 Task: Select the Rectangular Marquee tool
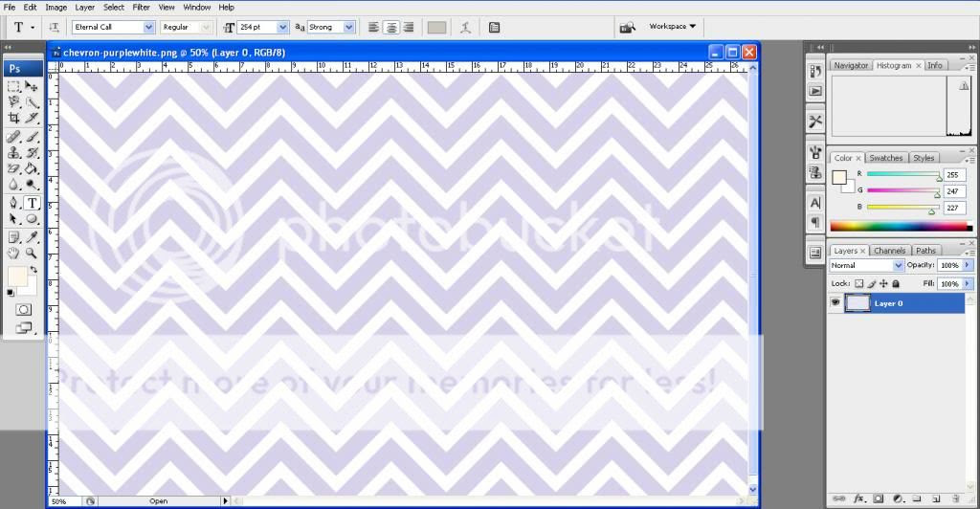[13, 86]
